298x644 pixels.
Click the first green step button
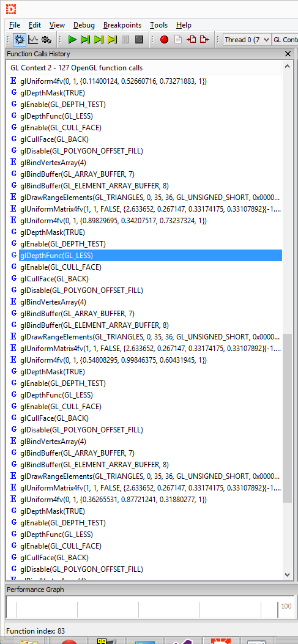point(86,39)
